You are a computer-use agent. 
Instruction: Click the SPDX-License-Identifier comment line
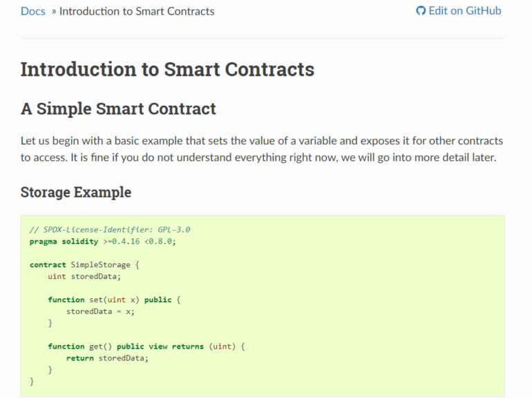110,229
